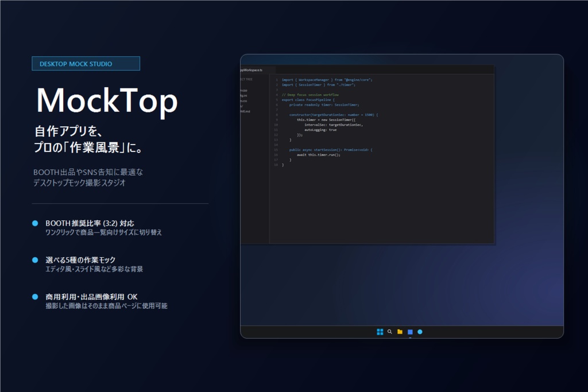
Task: Click the bullet dot beside BOOTH 推奨比率
Action: pos(35,223)
